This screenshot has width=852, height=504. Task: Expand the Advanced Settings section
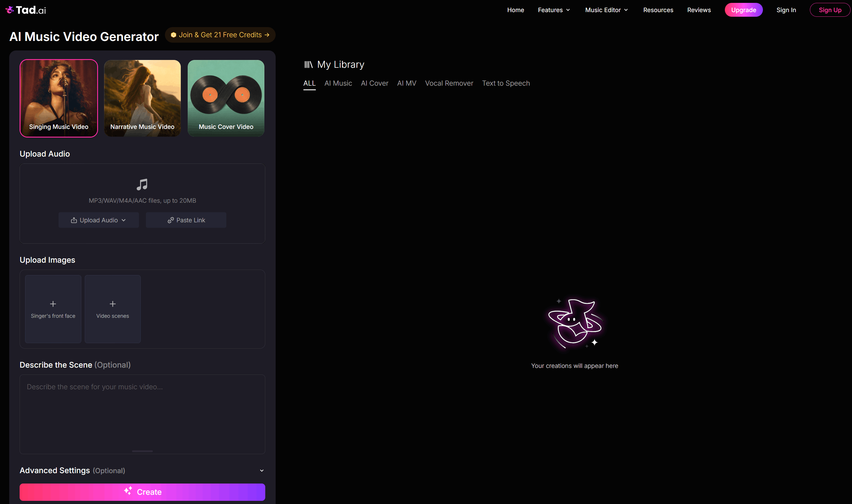tap(142, 470)
